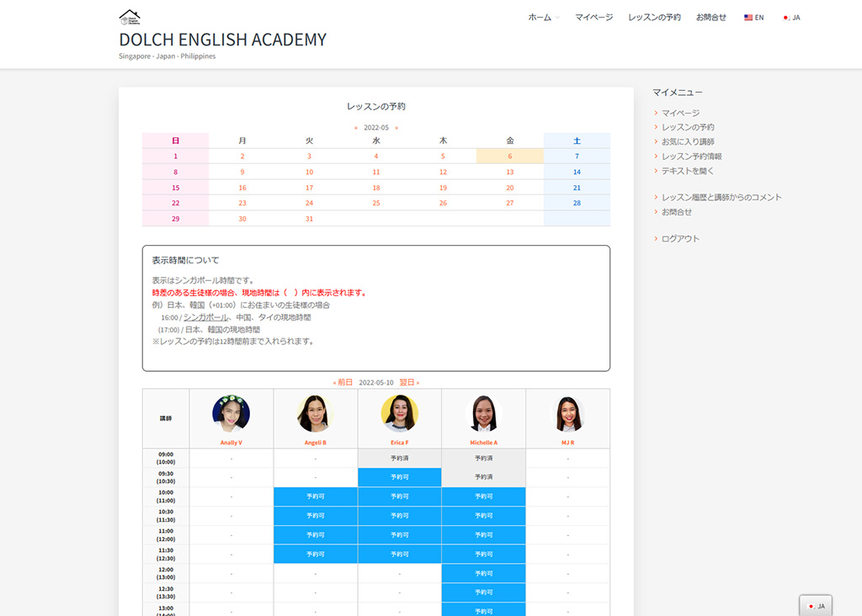Book Michelle A's 11:00 予約可 slot
Viewport: 862px width, 616px height.
[484, 534]
